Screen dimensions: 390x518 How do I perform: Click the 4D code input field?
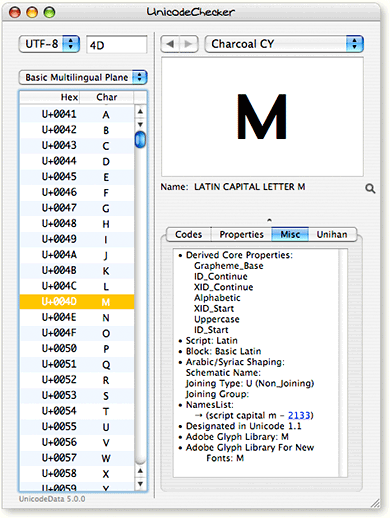click(117, 44)
